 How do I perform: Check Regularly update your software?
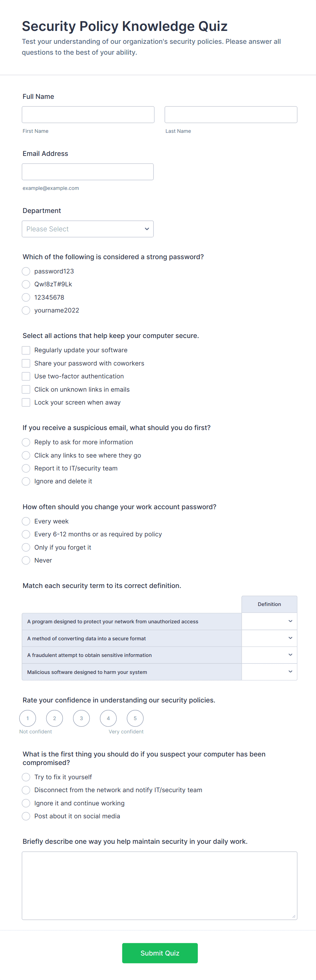click(x=26, y=350)
